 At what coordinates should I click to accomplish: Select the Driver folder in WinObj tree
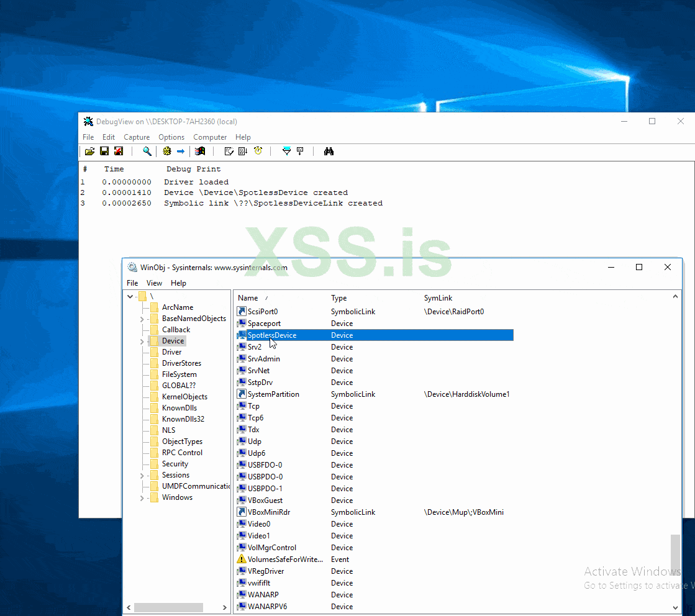[x=171, y=352]
